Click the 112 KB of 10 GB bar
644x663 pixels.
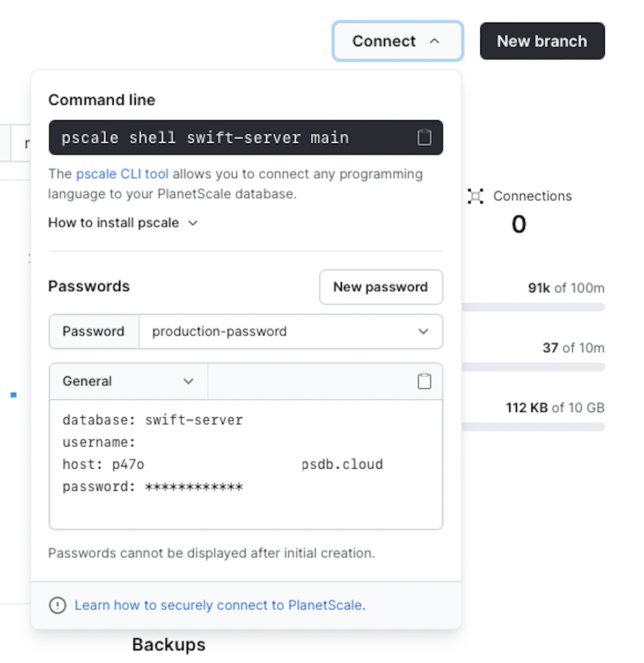click(x=533, y=427)
